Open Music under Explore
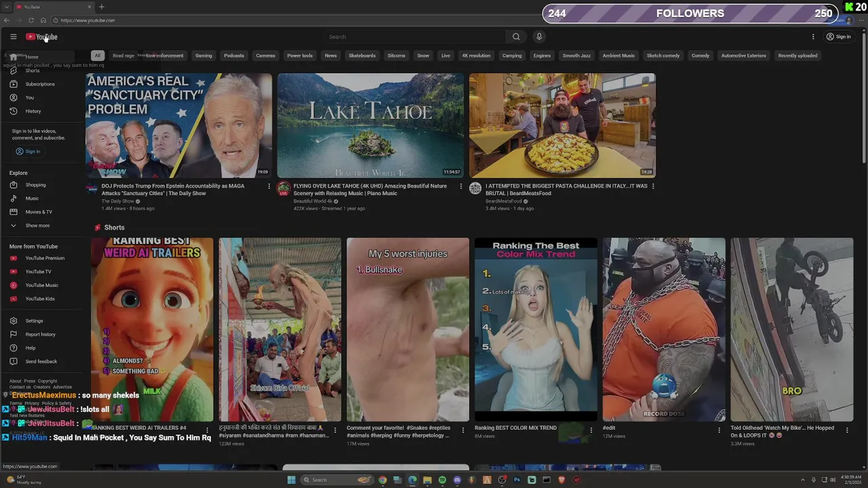868x488 pixels. (32, 199)
